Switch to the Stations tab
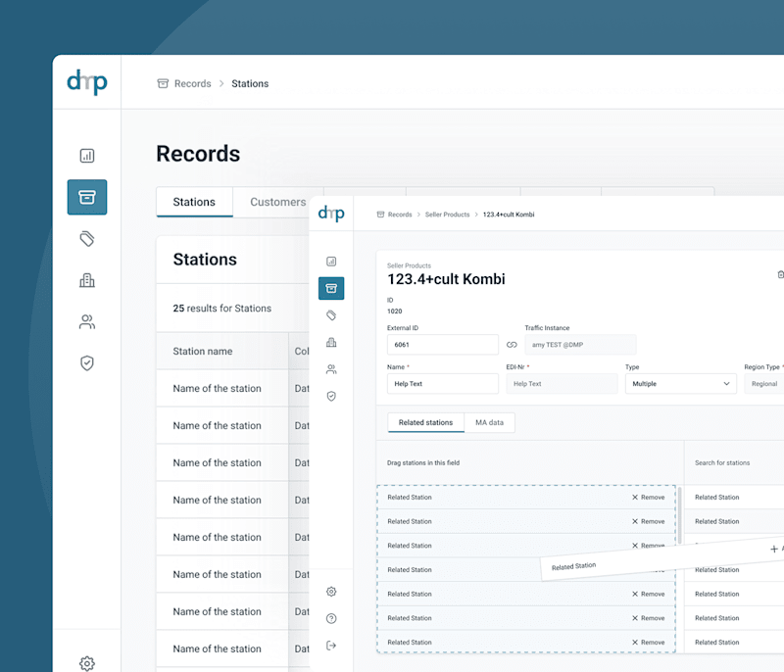Image resolution: width=784 pixels, height=672 pixels. point(194,202)
